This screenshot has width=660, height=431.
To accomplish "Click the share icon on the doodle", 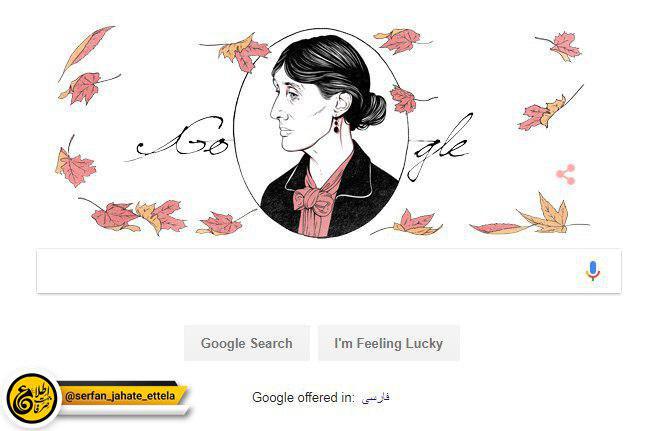I will [566, 174].
